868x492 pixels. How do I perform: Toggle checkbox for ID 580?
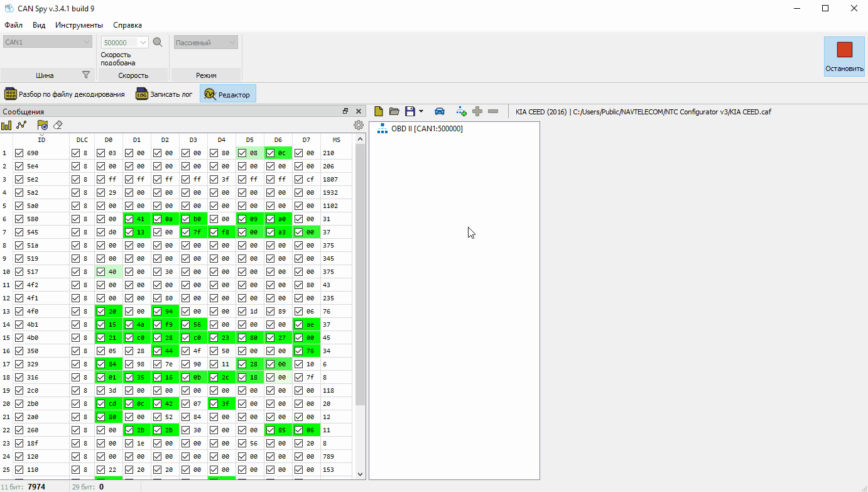pos(19,219)
